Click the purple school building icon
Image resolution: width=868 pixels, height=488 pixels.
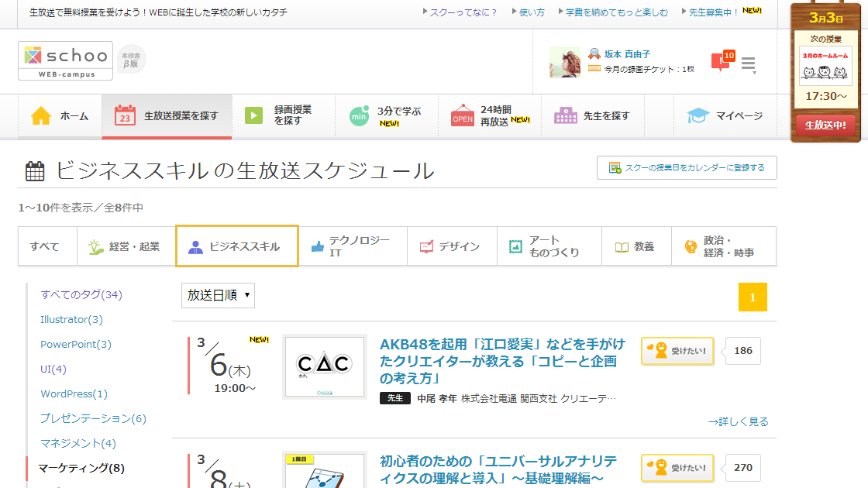point(566,115)
